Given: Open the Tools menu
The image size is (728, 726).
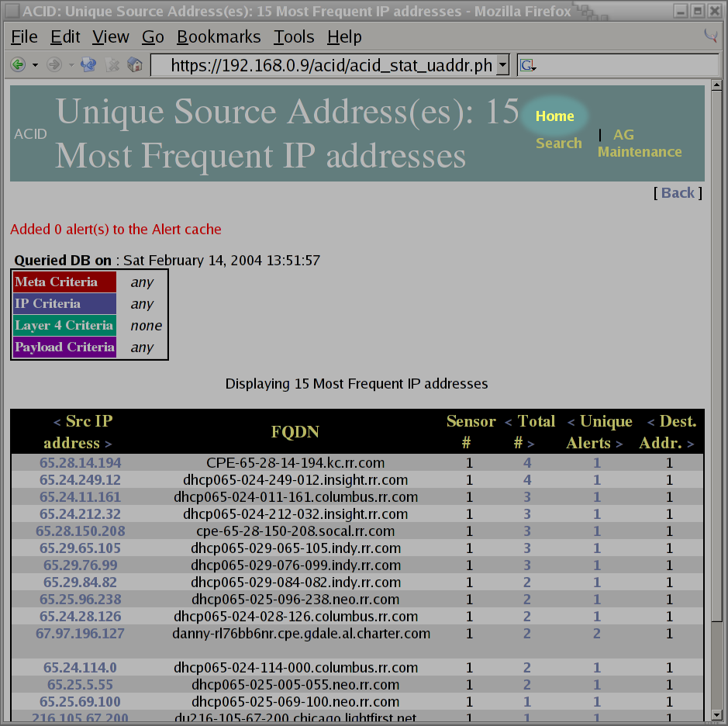Looking at the screenshot, I should coord(293,37).
